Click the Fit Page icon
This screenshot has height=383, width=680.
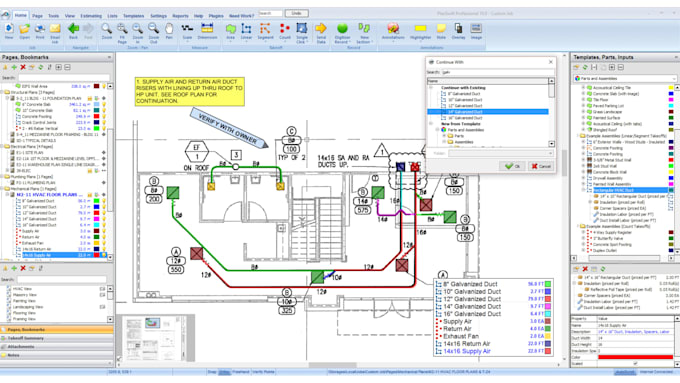(x=122, y=29)
